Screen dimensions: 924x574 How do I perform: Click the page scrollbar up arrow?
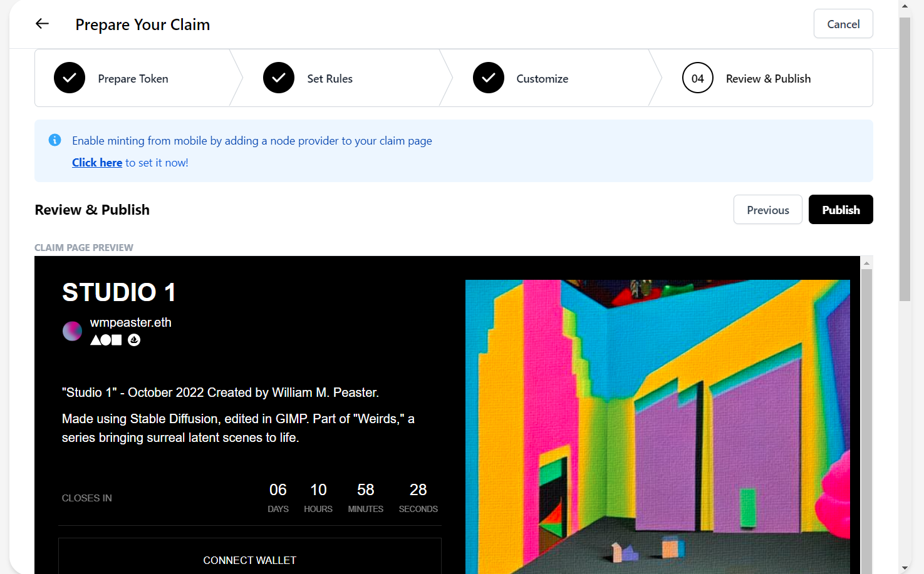[905, 6]
